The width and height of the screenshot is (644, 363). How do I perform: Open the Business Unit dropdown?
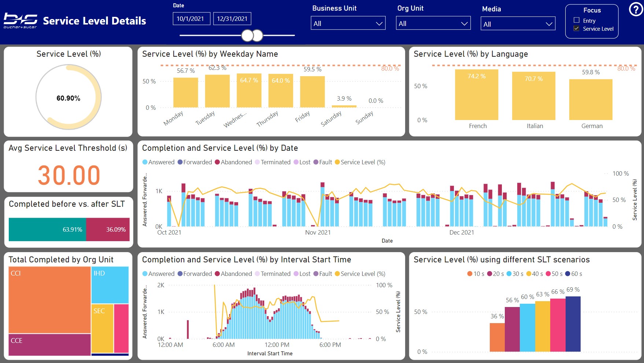(348, 23)
